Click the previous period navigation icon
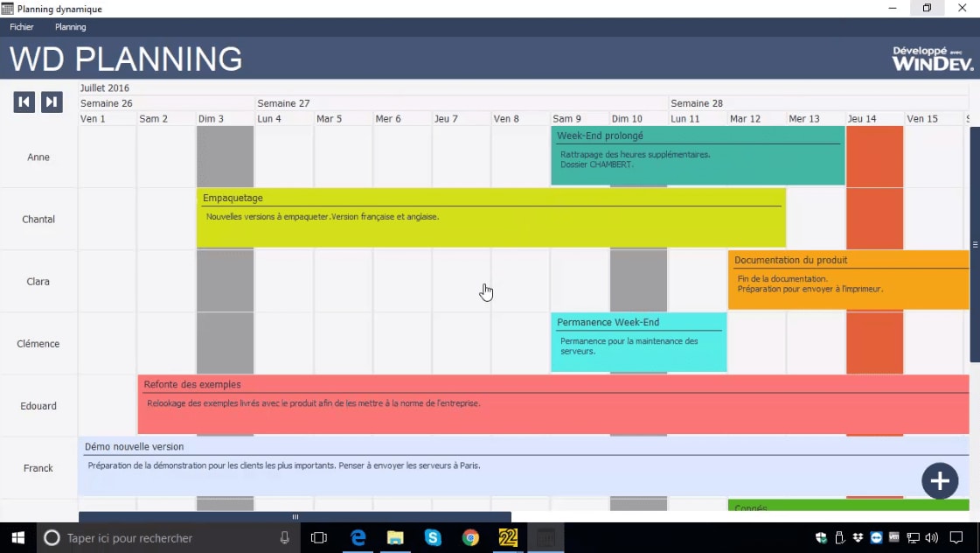This screenshot has width=980, height=553. (24, 101)
